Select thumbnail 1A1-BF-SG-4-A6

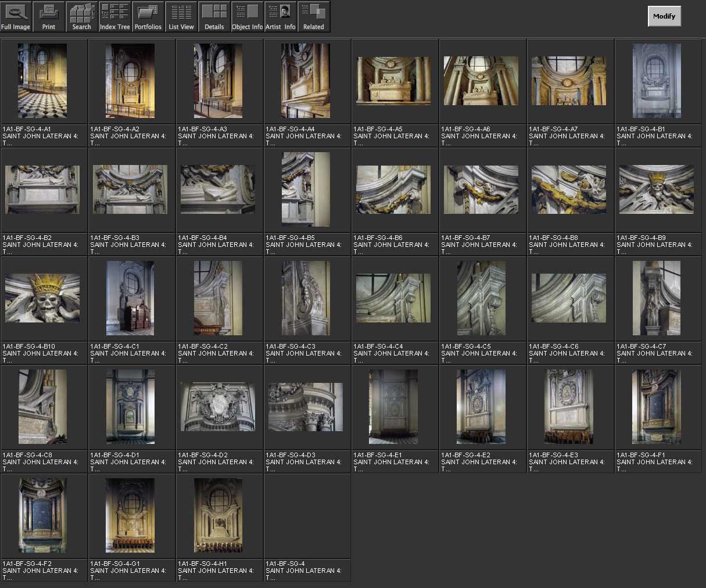[481, 81]
